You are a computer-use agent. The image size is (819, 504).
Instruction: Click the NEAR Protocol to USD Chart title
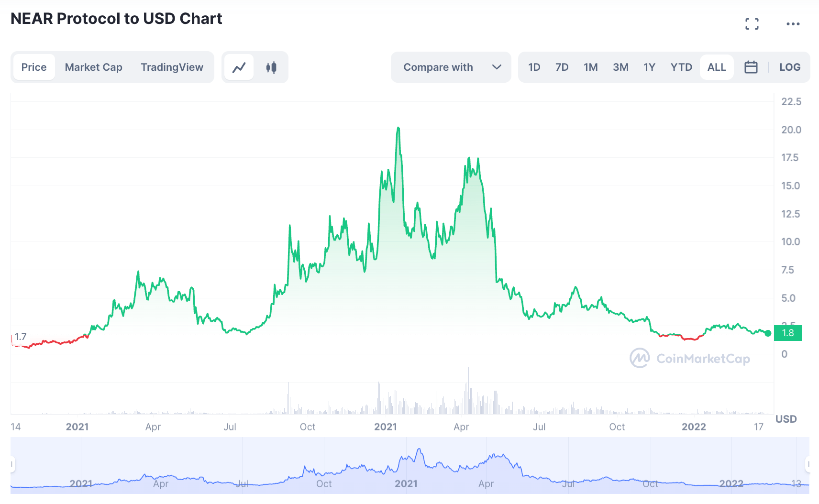pos(116,19)
